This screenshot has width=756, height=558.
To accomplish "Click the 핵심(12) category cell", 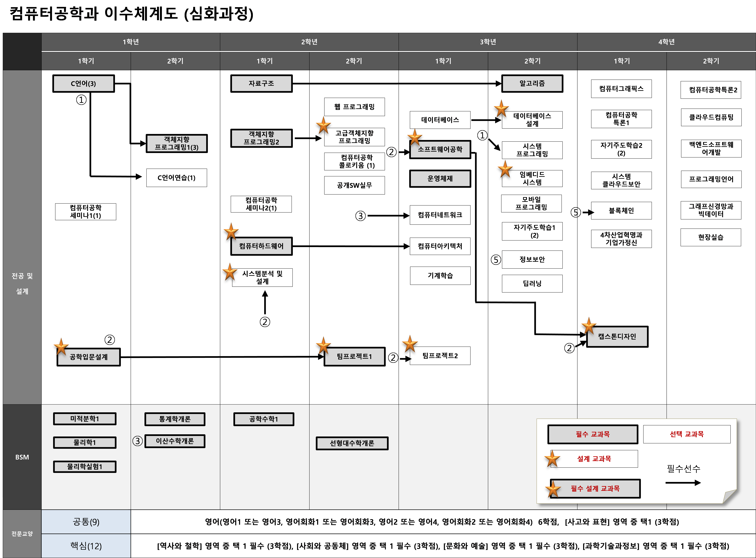I will (86, 546).
